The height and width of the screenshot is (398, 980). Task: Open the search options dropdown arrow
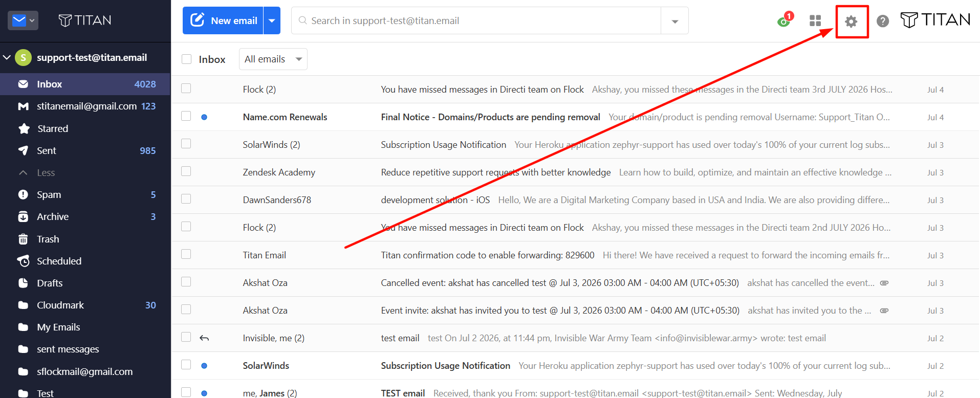(x=675, y=21)
